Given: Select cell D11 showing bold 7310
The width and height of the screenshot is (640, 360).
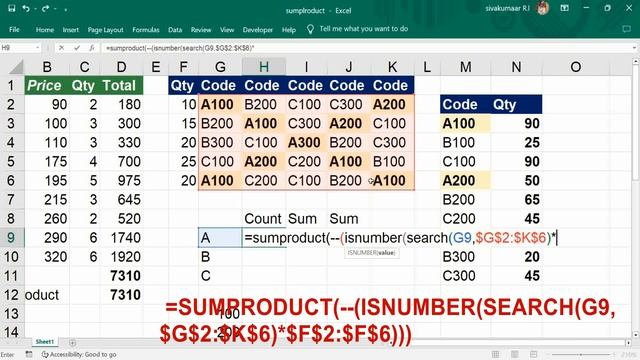Looking at the screenshot, I should pos(121,276).
